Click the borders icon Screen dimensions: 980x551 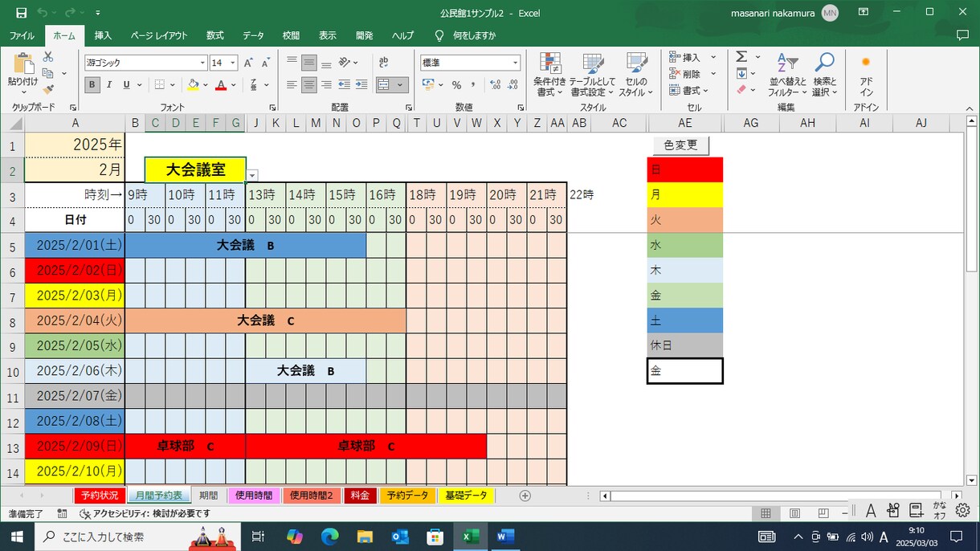coord(160,84)
